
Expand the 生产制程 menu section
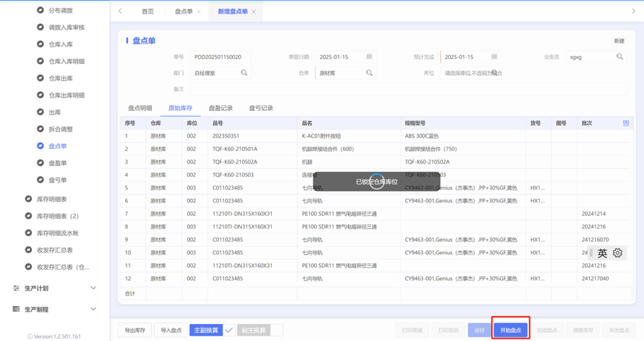[x=54, y=309]
